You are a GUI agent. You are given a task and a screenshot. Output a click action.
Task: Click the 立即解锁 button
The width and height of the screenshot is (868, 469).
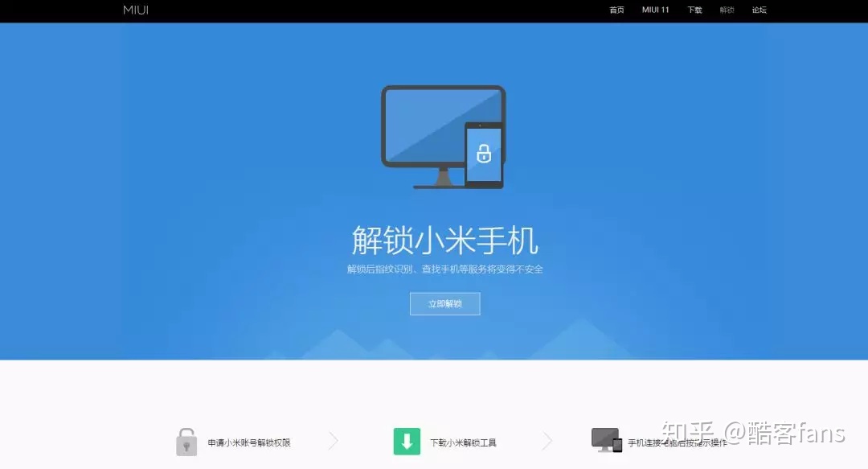click(445, 304)
